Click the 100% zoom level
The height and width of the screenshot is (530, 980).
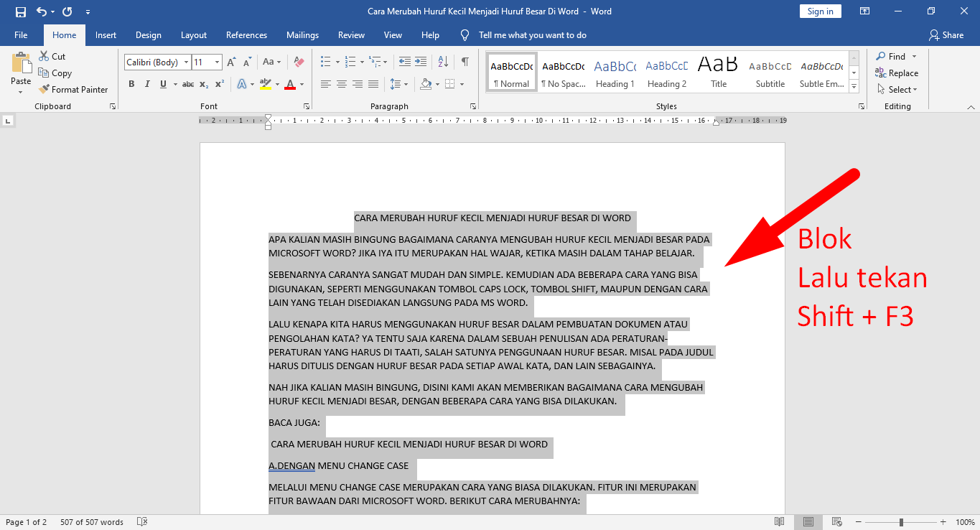pyautogui.click(x=965, y=522)
